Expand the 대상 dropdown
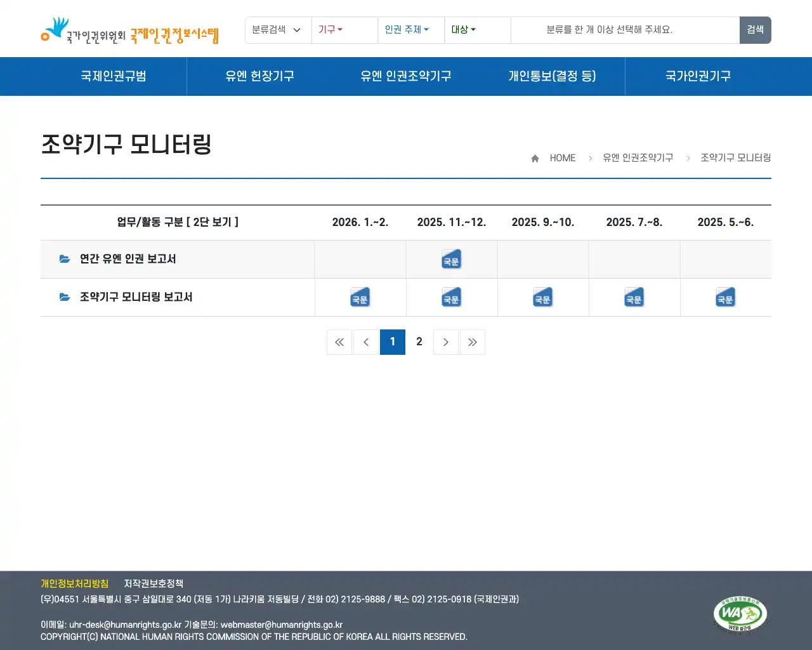 pos(463,30)
